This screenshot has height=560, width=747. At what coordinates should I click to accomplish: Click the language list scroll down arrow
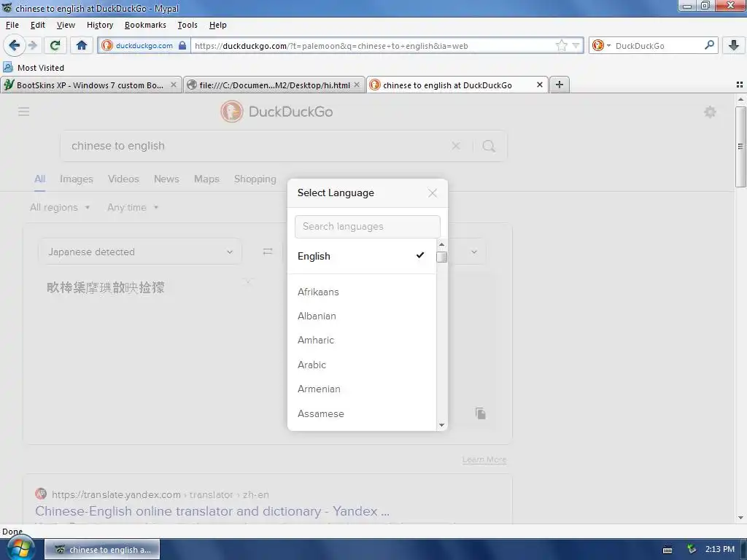(x=441, y=425)
